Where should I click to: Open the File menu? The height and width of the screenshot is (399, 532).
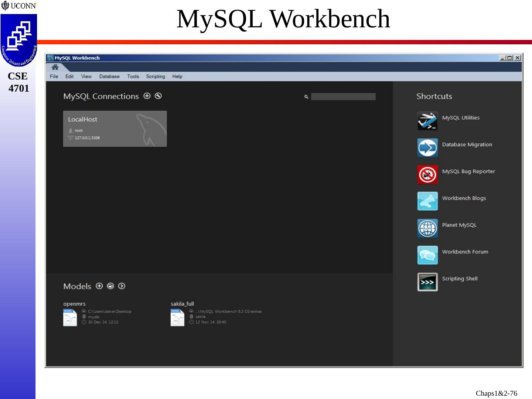tap(54, 76)
